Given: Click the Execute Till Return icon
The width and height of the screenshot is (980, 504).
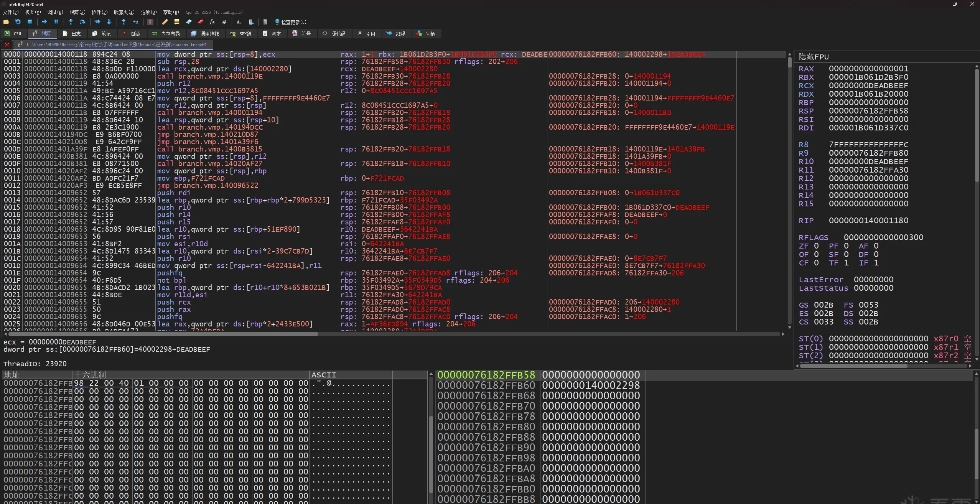Looking at the screenshot, I should [124, 22].
